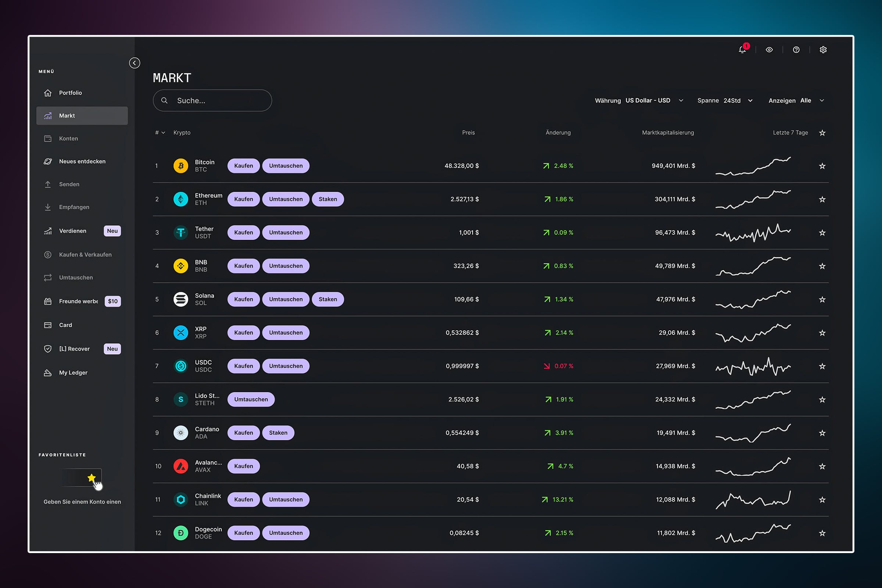Open the help question mark icon
The height and width of the screenshot is (588, 882).
tap(796, 50)
